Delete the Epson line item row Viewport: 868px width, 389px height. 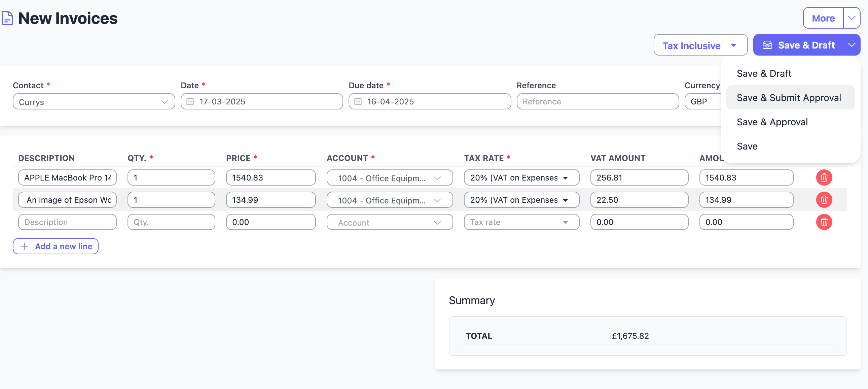tap(824, 200)
